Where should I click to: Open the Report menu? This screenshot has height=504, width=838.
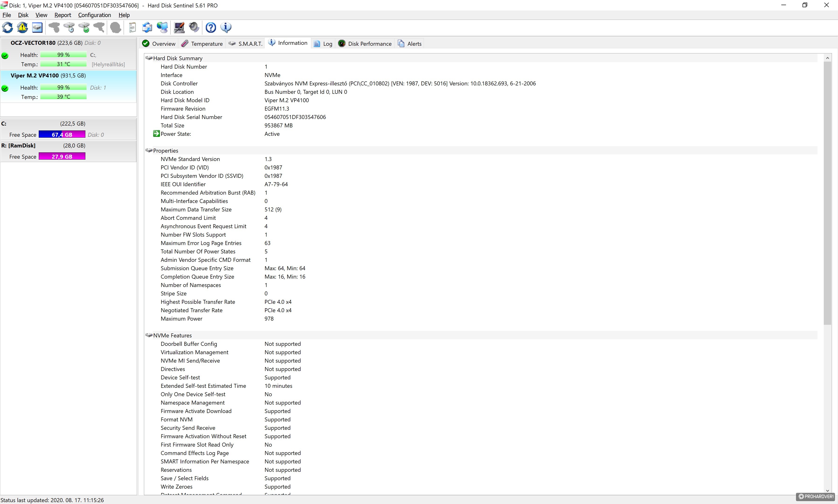(63, 15)
